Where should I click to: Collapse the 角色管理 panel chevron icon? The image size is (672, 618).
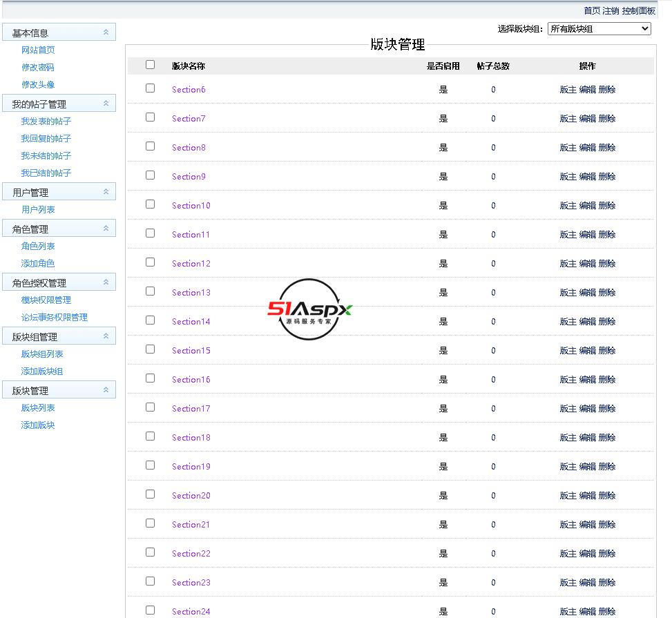coord(106,229)
